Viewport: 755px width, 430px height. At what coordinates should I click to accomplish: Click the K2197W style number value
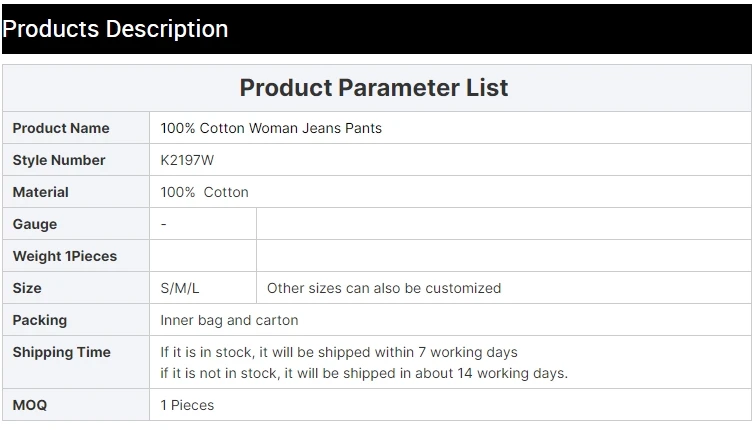point(187,160)
